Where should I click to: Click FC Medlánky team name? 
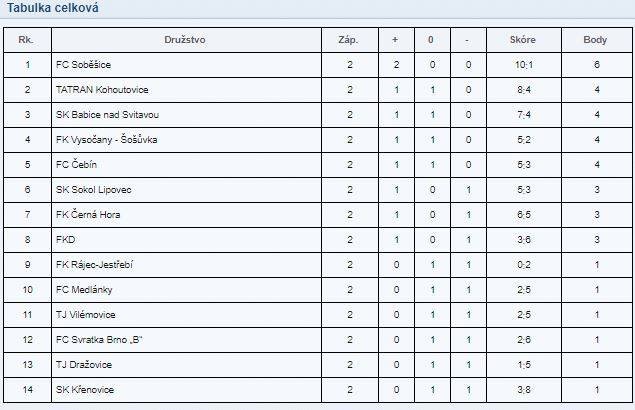[84, 290]
